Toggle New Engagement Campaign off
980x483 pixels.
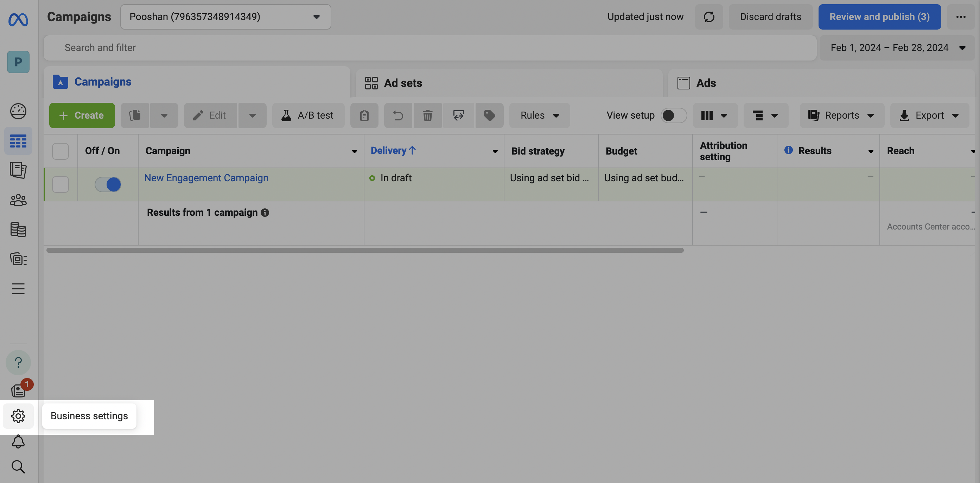[x=108, y=184]
